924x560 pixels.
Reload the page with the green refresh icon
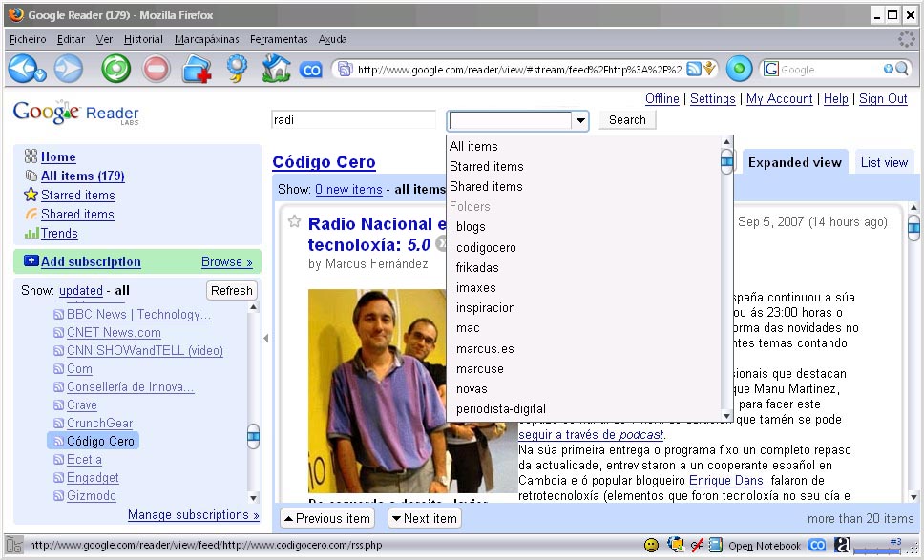[x=116, y=69]
